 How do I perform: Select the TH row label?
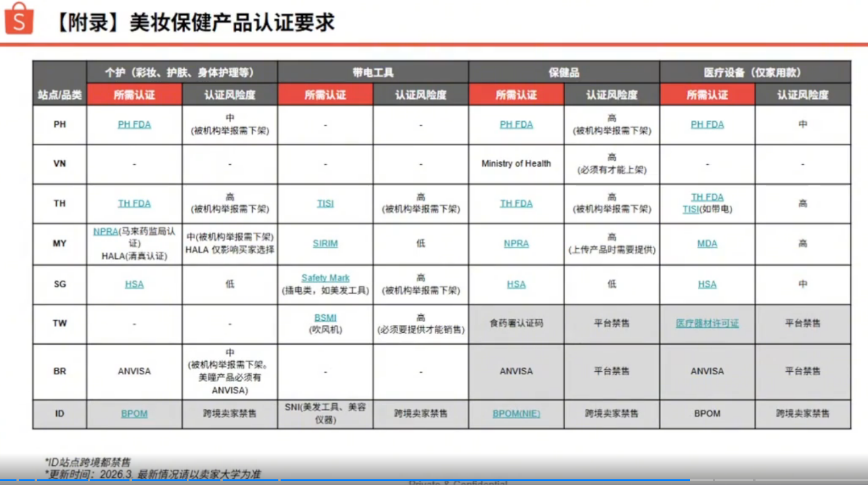[60, 203]
